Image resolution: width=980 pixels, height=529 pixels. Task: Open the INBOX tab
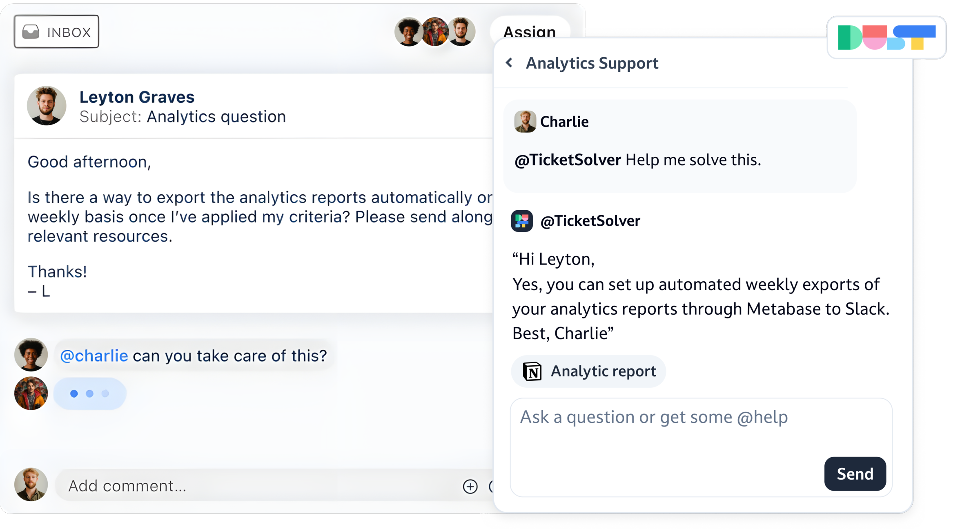click(57, 32)
